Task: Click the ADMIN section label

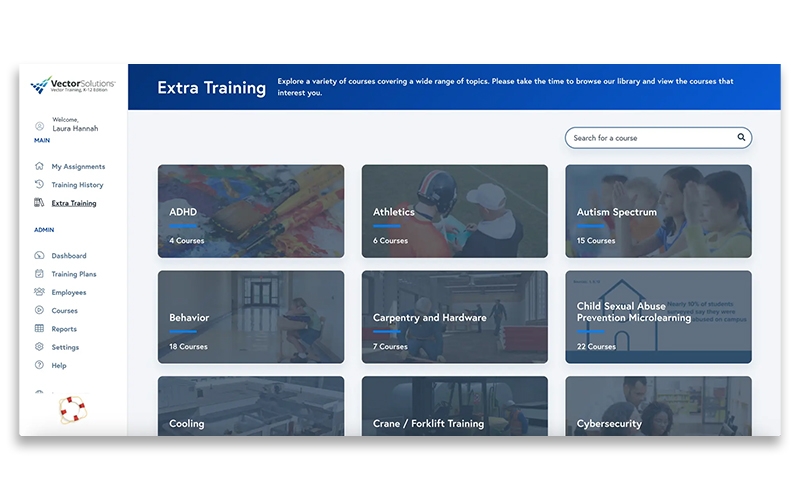Action: pos(44,230)
